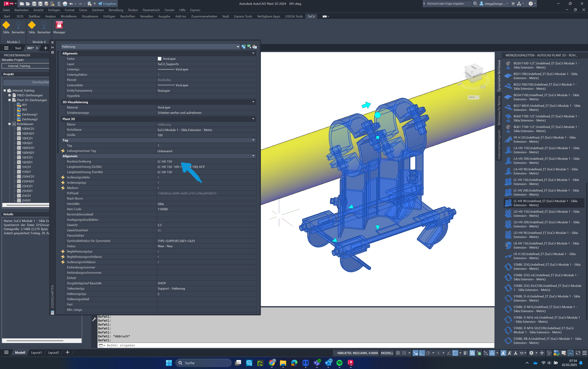Click the Customization hamburger icon in status bar
The image size is (588, 369).
coord(584,353)
